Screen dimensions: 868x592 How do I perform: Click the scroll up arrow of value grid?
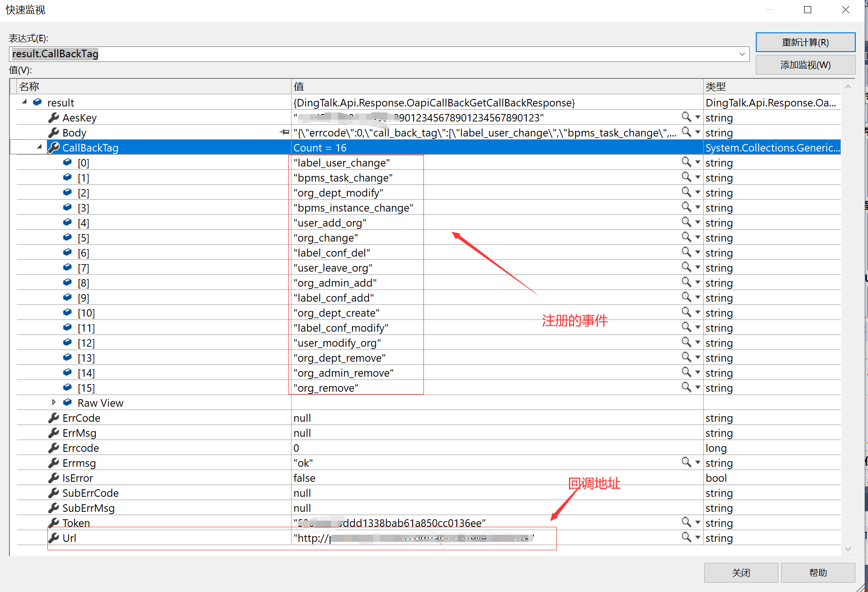click(848, 86)
